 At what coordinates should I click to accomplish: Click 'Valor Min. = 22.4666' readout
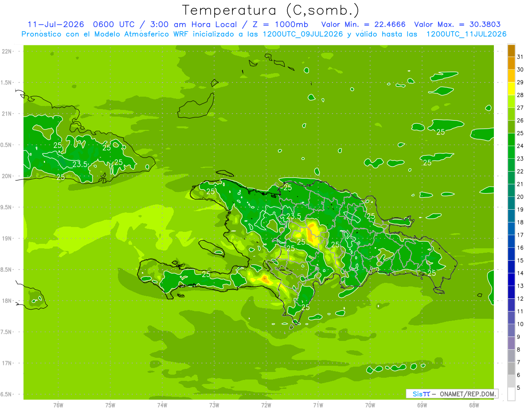pyautogui.click(x=363, y=24)
